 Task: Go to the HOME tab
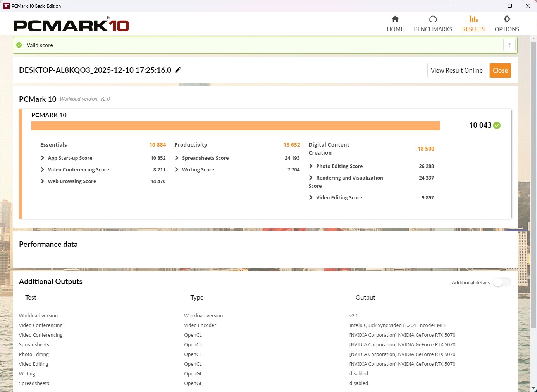point(395,29)
